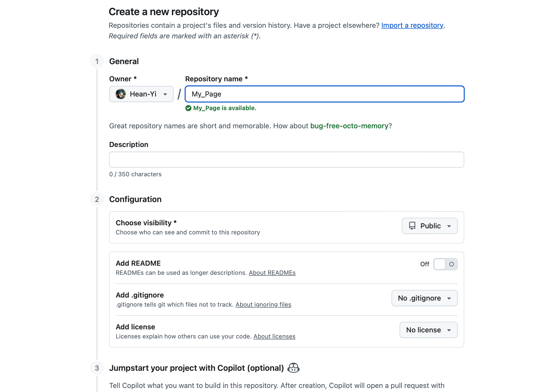Screen dimensions: 539x392
Task: Click the green availability checkmark icon
Action: tap(188, 108)
